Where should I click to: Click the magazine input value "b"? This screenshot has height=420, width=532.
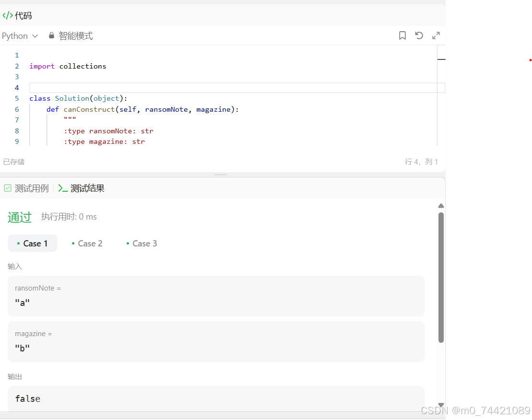(x=23, y=348)
